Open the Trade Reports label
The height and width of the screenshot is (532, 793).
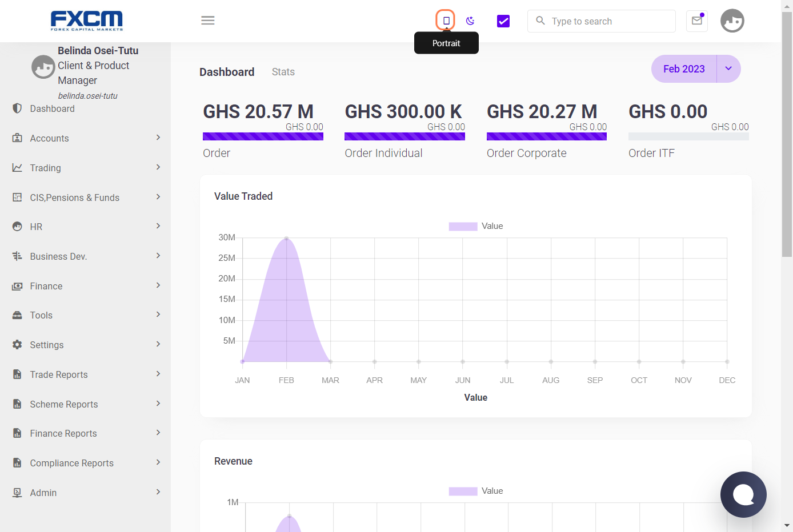tap(59, 374)
